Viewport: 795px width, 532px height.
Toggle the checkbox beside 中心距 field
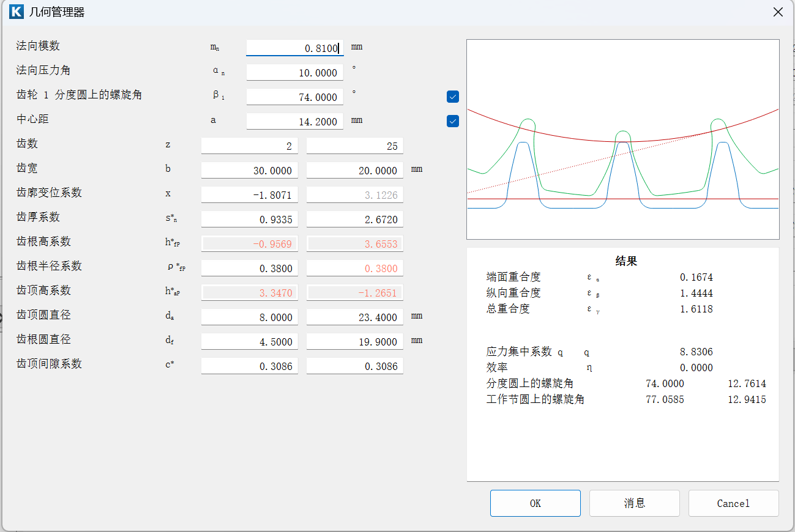click(453, 121)
